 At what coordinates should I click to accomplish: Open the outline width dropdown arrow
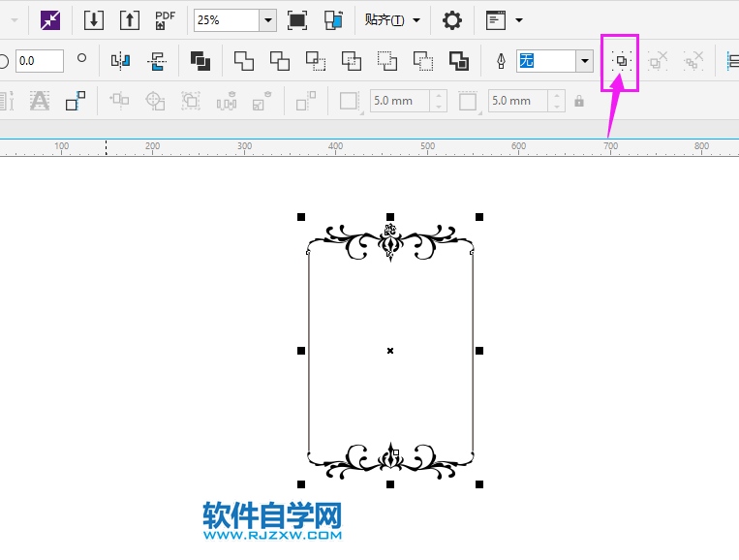(x=584, y=61)
